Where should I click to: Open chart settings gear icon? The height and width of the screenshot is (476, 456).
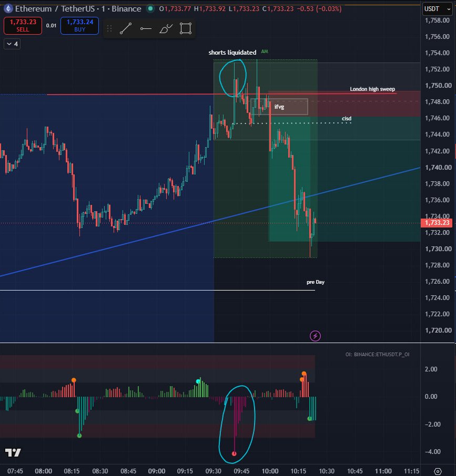(x=438, y=471)
